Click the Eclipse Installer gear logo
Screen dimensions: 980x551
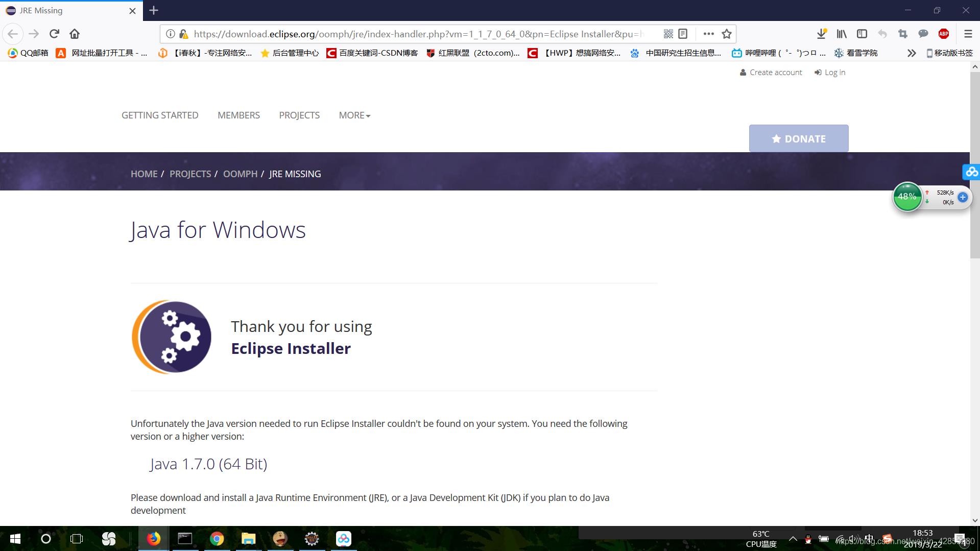[x=172, y=337]
